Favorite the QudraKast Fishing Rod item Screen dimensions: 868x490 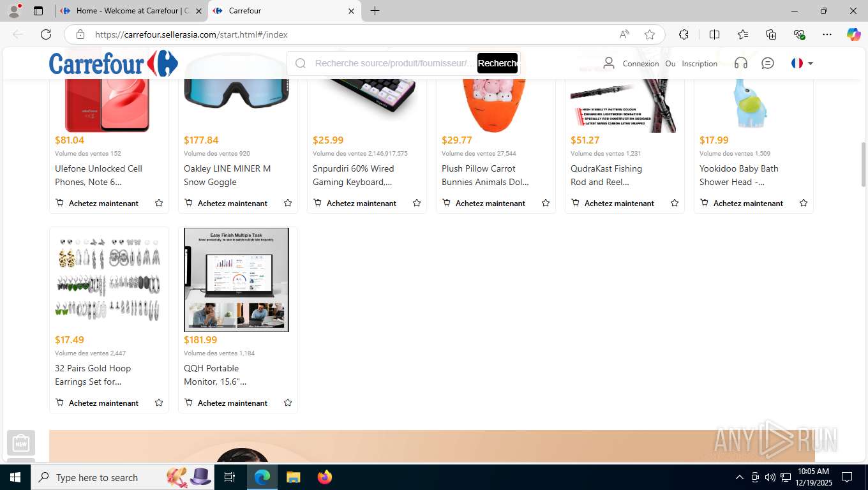tap(675, 203)
